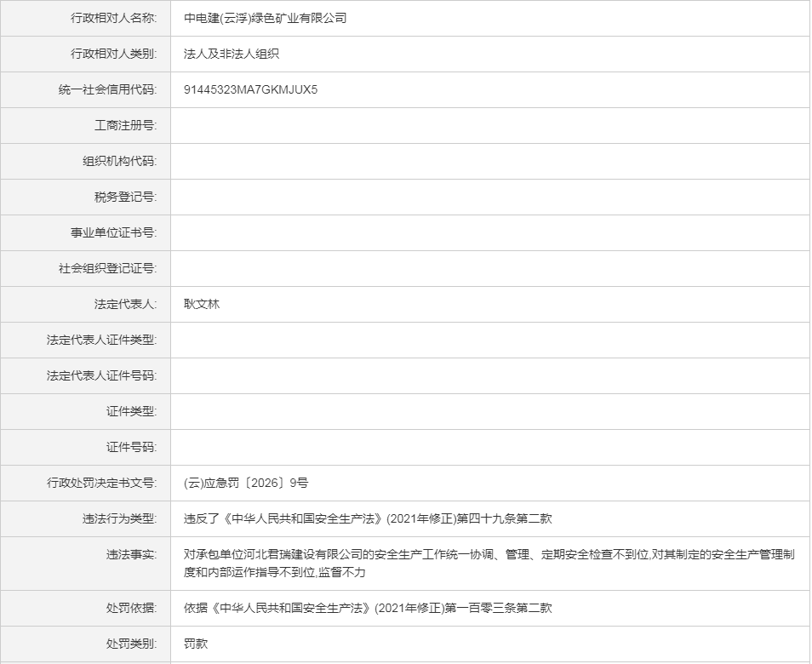Select the credit code 91445323MA7GKMJUX5
Screen dimensions: 812x664
tap(250, 89)
